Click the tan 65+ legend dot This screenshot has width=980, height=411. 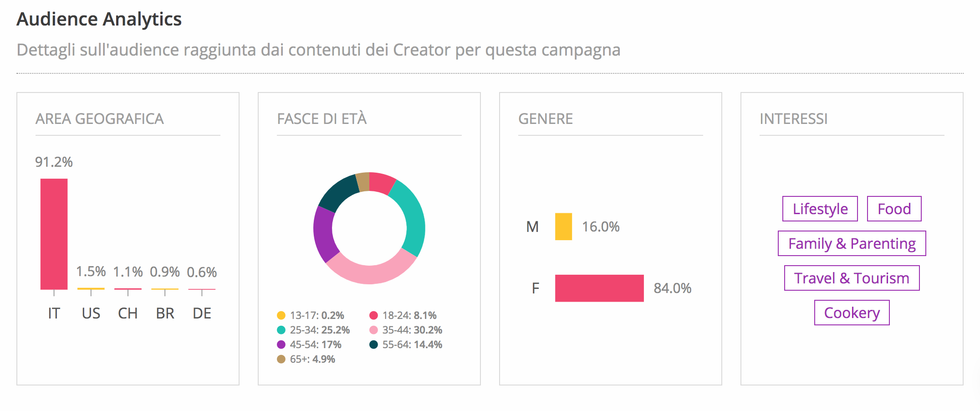point(281,359)
